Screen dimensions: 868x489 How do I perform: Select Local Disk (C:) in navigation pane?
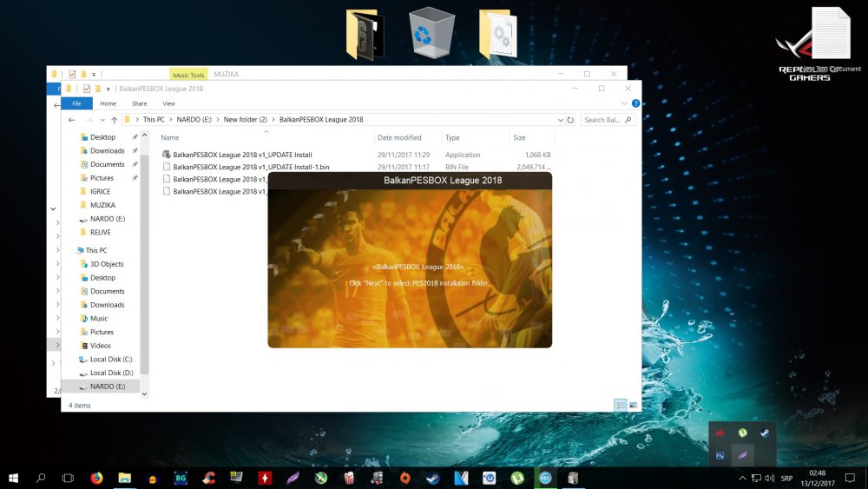(x=111, y=360)
